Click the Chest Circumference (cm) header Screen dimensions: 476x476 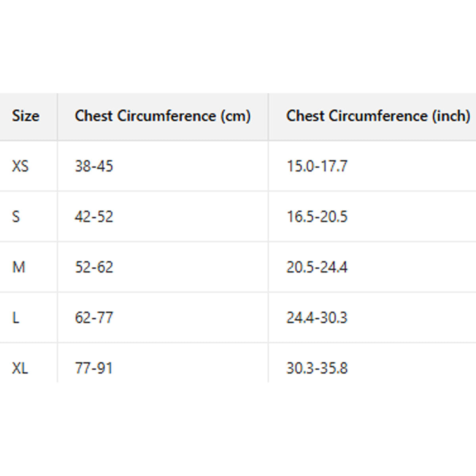(163, 116)
